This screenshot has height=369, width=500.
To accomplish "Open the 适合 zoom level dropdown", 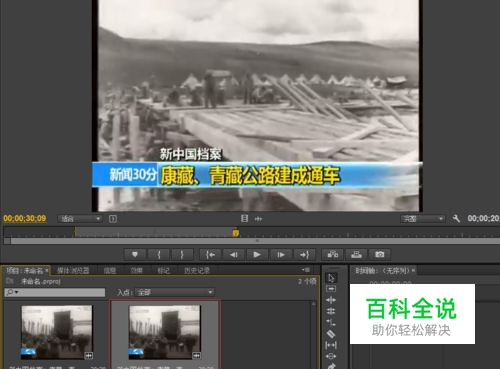I will [79, 219].
